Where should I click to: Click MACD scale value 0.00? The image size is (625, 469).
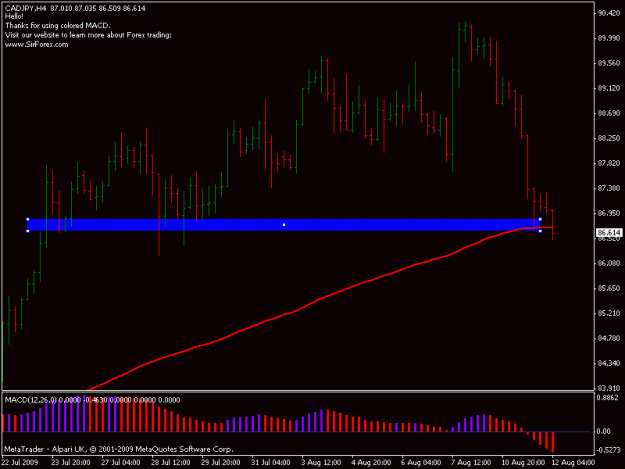click(603, 431)
